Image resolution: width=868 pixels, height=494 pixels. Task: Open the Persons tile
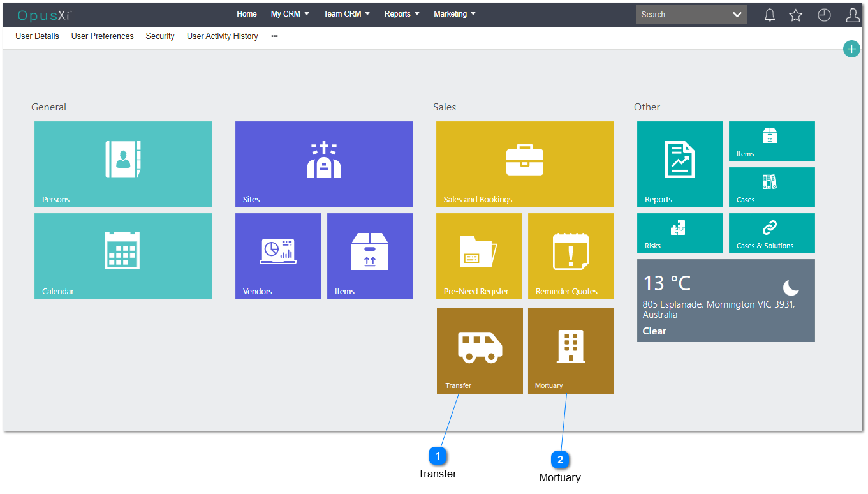(123, 164)
